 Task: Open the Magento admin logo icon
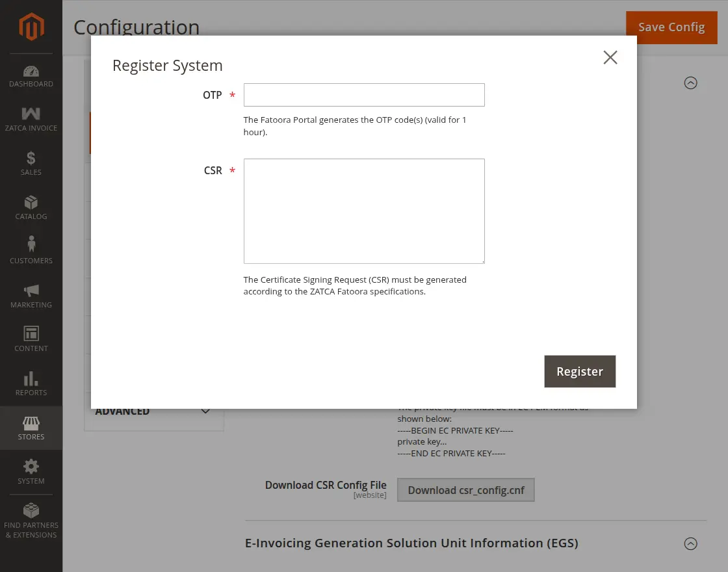[31, 27]
